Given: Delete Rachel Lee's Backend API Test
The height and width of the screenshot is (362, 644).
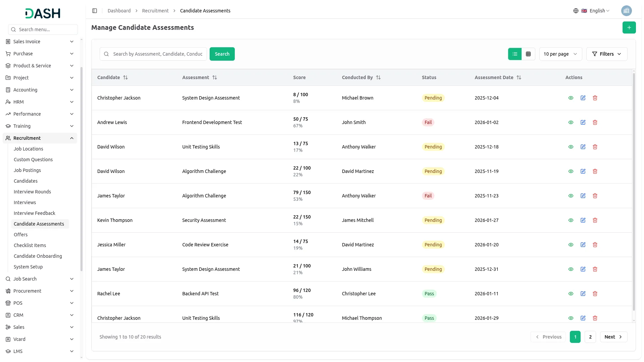Looking at the screenshot, I should click(595, 294).
